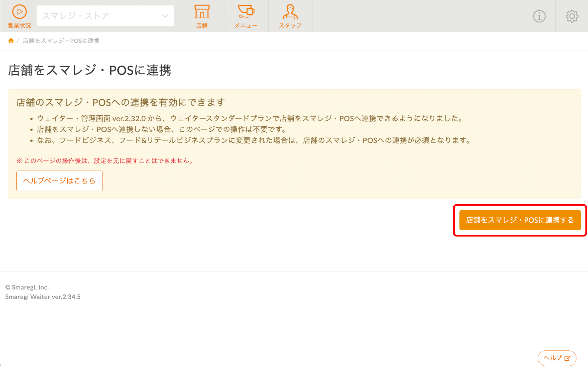This screenshot has height=366, width=588.
Task: Go to the 店舗 store menu
Action: (x=202, y=16)
